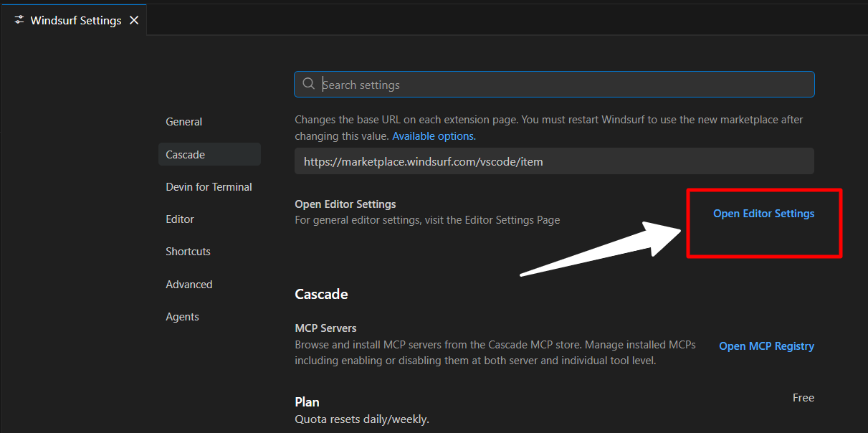Select the Windsurf Settings tab
The height and width of the screenshot is (433, 868).
(x=73, y=20)
